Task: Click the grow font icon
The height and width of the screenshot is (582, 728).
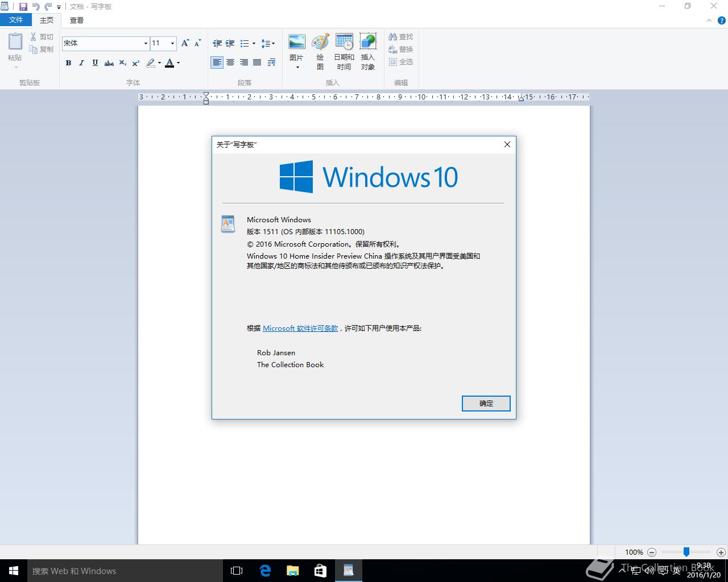Action: click(185, 43)
